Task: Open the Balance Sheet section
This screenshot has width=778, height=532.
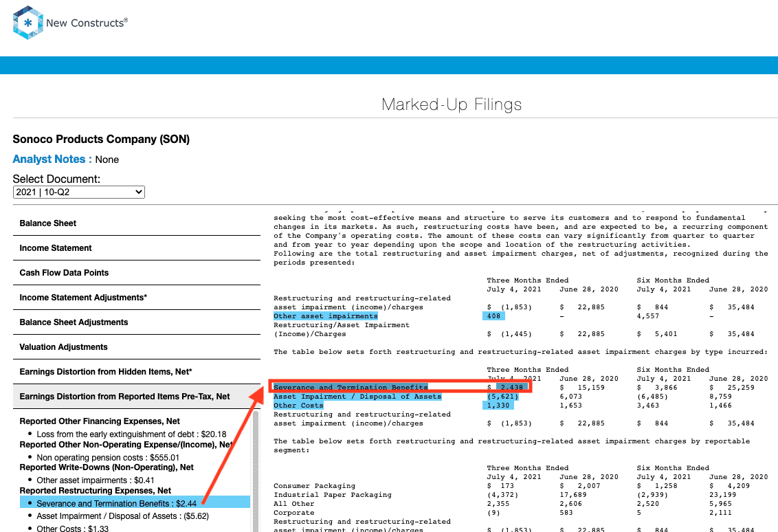Action: [137, 223]
